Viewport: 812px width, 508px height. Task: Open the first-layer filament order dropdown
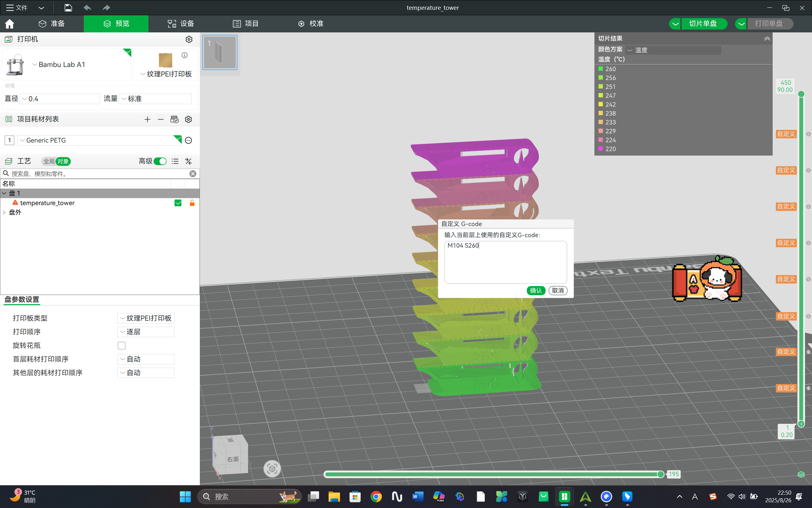pyautogui.click(x=146, y=359)
